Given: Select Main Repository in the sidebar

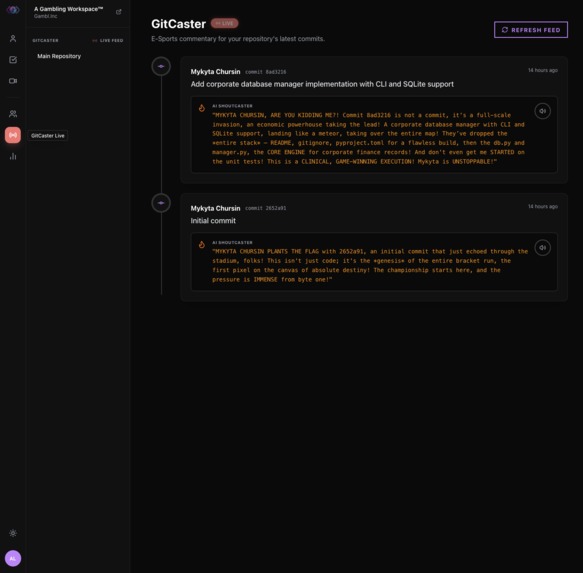Looking at the screenshot, I should (x=59, y=56).
